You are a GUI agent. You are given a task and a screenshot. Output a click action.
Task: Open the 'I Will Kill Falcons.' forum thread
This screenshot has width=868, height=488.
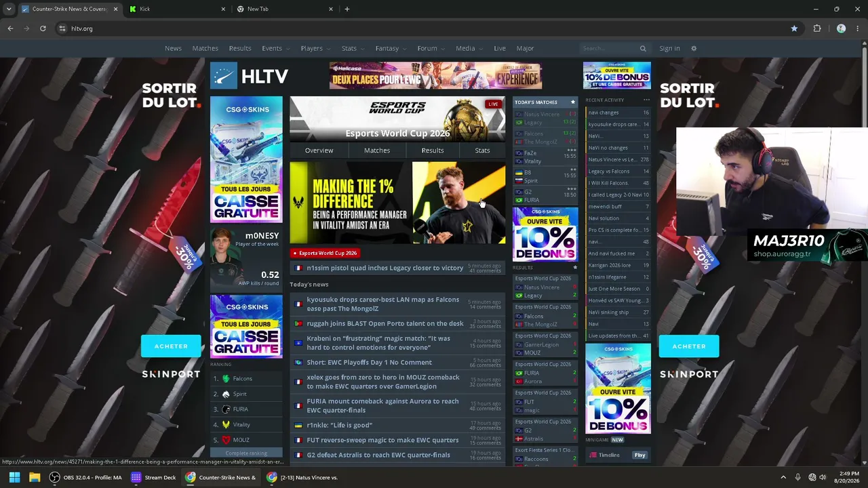[618, 183]
